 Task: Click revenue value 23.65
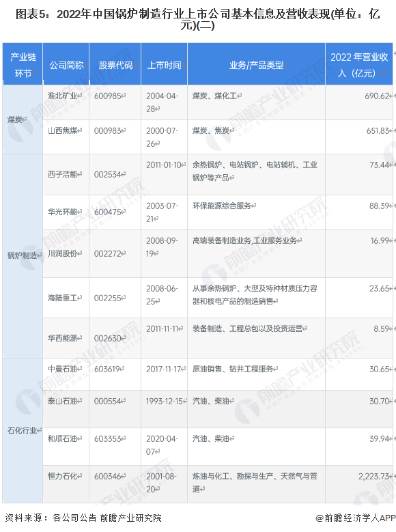(x=379, y=288)
